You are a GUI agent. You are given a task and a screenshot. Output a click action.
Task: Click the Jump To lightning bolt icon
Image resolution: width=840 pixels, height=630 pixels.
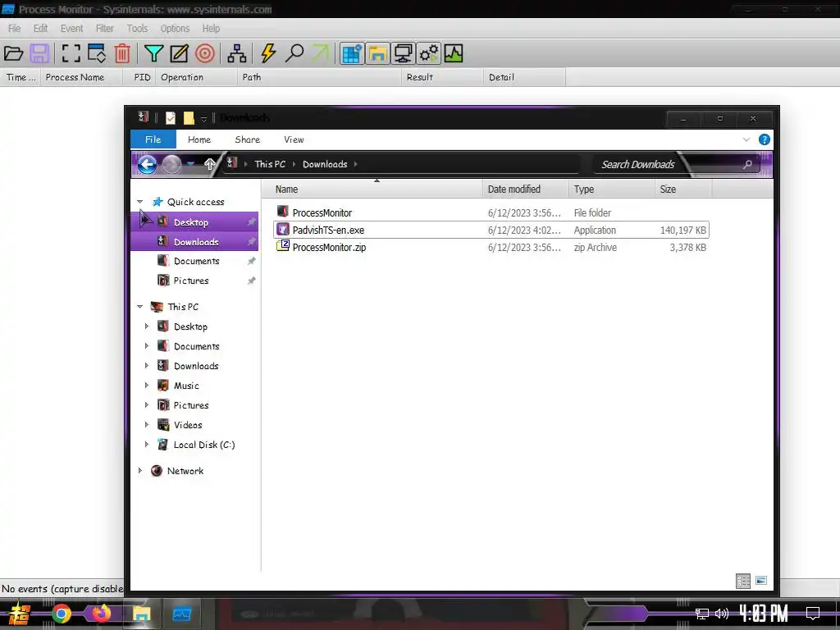268,53
